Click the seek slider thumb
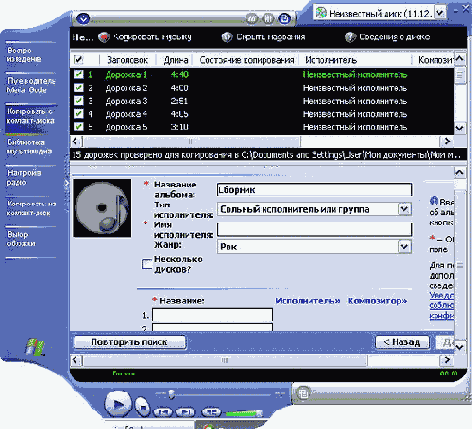The width and height of the screenshot is (472, 429). 171,394
